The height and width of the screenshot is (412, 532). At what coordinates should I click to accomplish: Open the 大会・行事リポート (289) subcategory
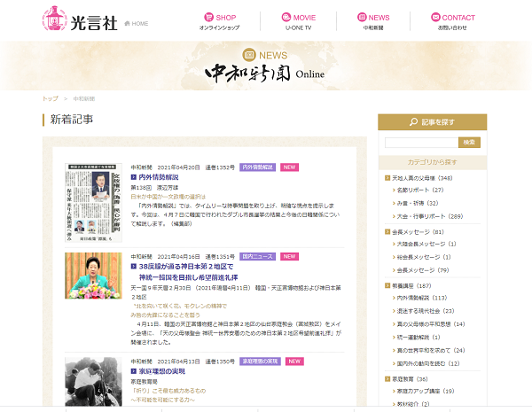(430, 216)
